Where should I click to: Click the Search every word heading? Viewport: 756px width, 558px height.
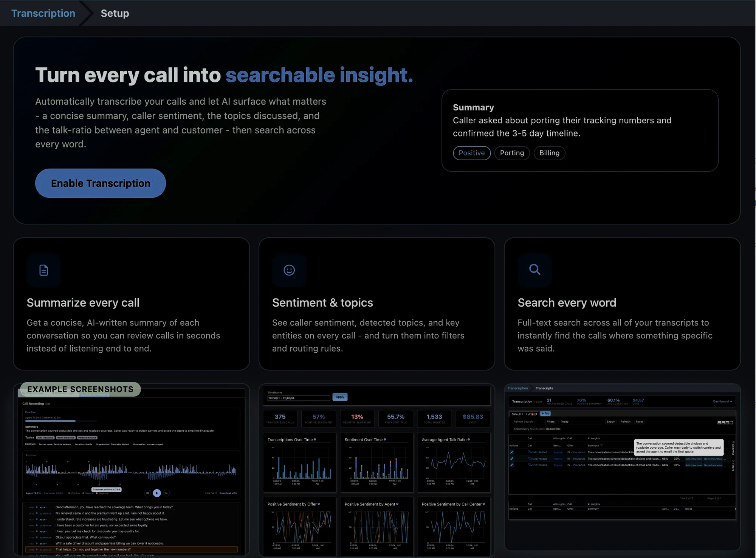click(x=567, y=302)
